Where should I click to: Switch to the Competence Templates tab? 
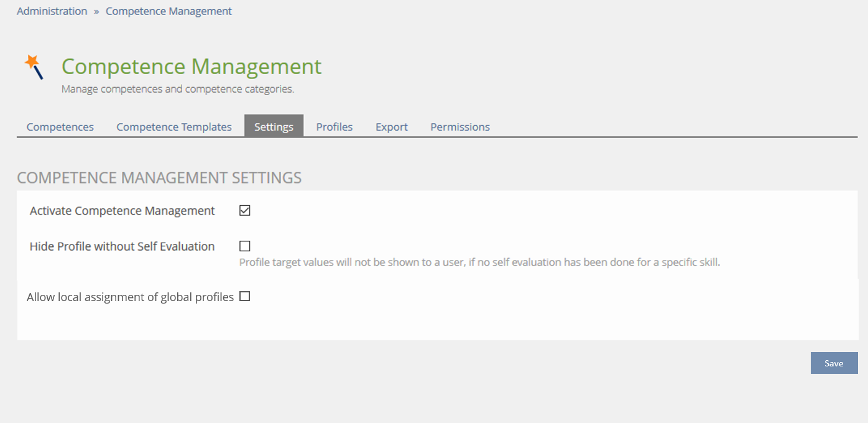[174, 127]
